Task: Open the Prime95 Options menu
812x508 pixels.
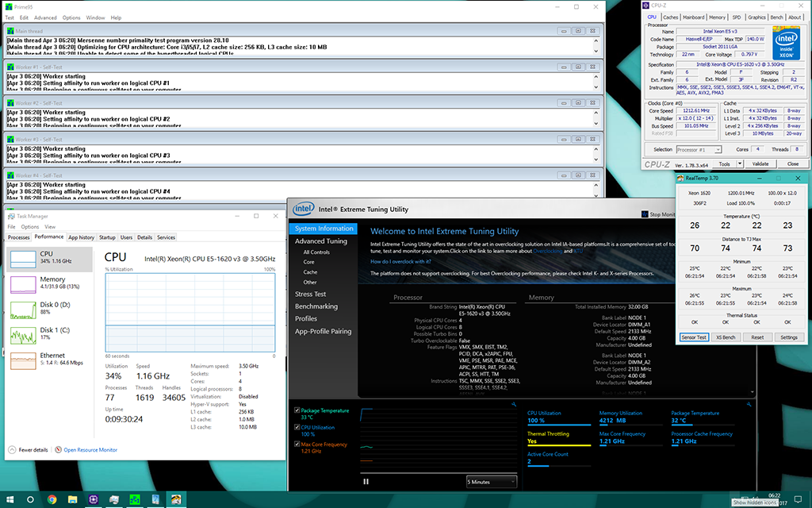Action: pyautogui.click(x=71, y=17)
